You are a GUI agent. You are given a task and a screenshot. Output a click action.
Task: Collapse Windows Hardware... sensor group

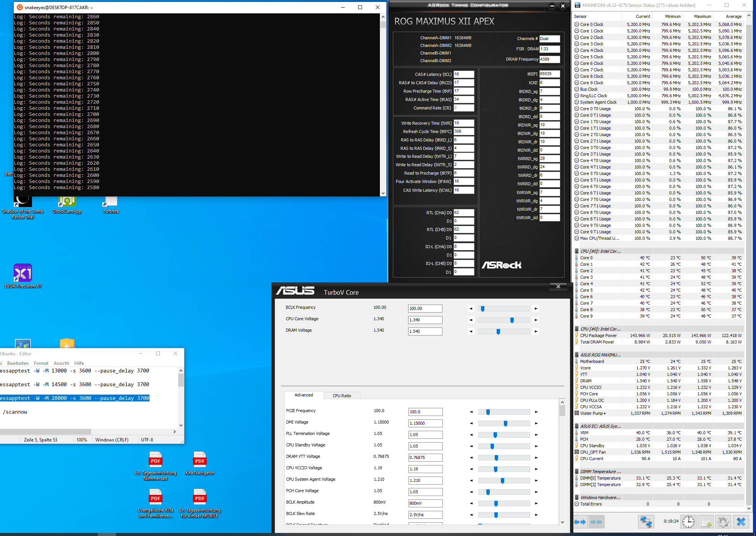pos(601,497)
